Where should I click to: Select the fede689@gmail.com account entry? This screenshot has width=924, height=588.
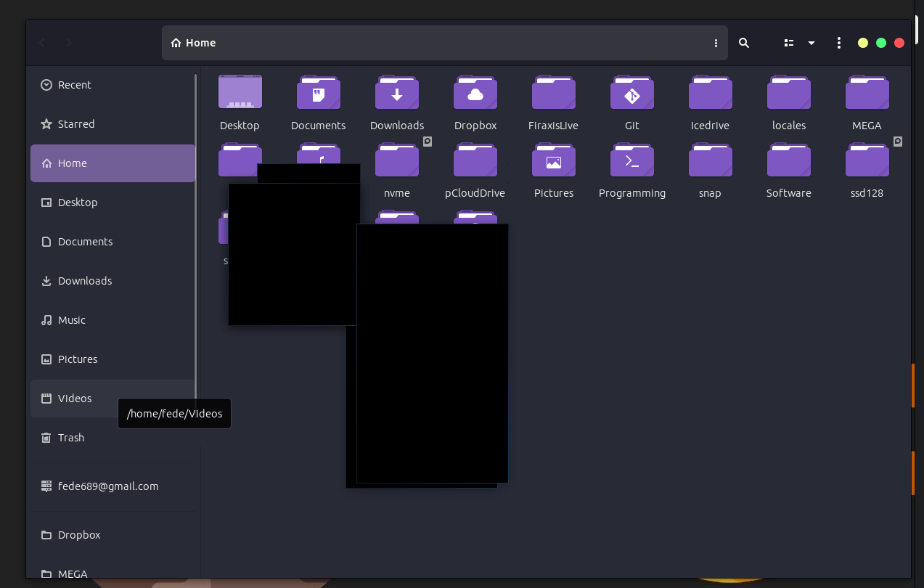(108, 486)
